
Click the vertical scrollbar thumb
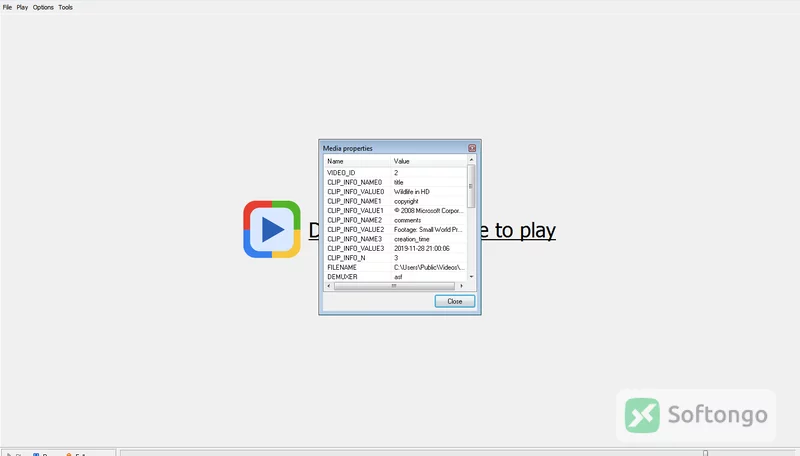point(471,186)
